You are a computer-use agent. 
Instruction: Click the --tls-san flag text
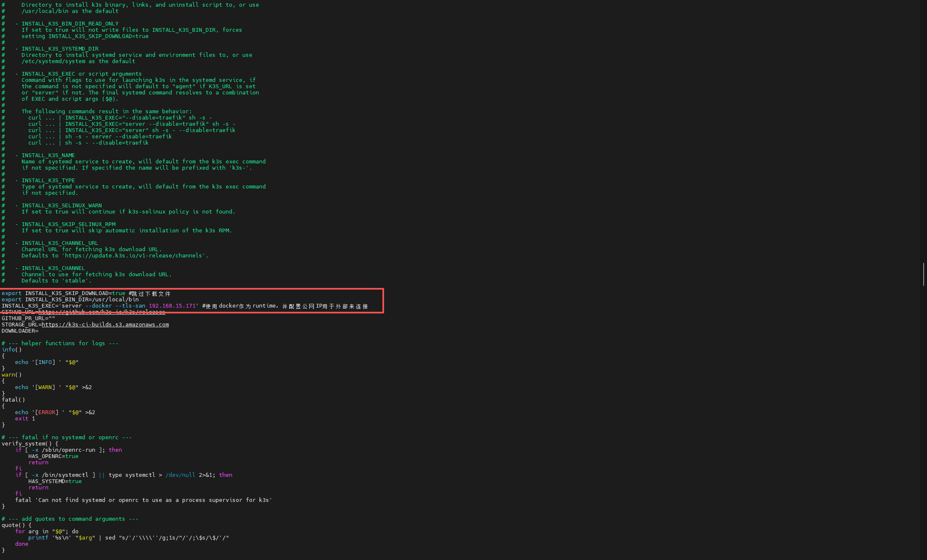tap(130, 306)
